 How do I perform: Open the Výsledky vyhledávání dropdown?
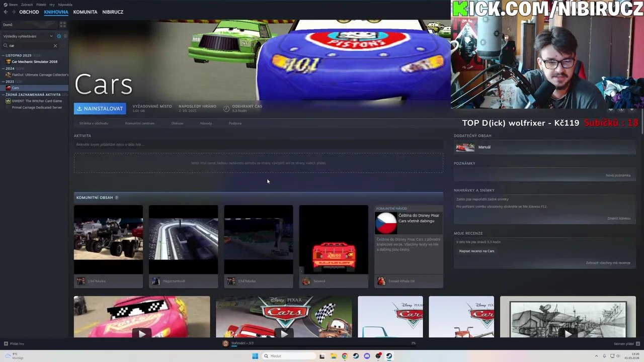(28, 36)
